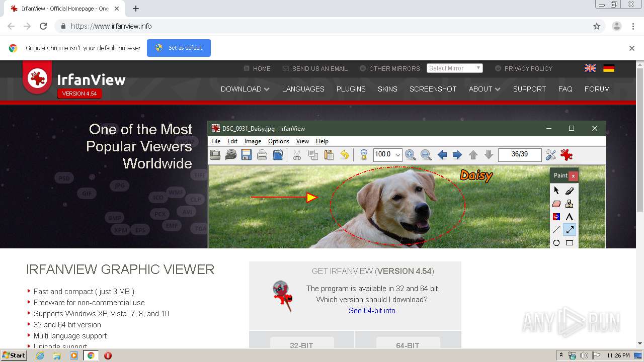The height and width of the screenshot is (362, 644).
Task: Dismiss the default browser notification bar
Action: (x=632, y=48)
